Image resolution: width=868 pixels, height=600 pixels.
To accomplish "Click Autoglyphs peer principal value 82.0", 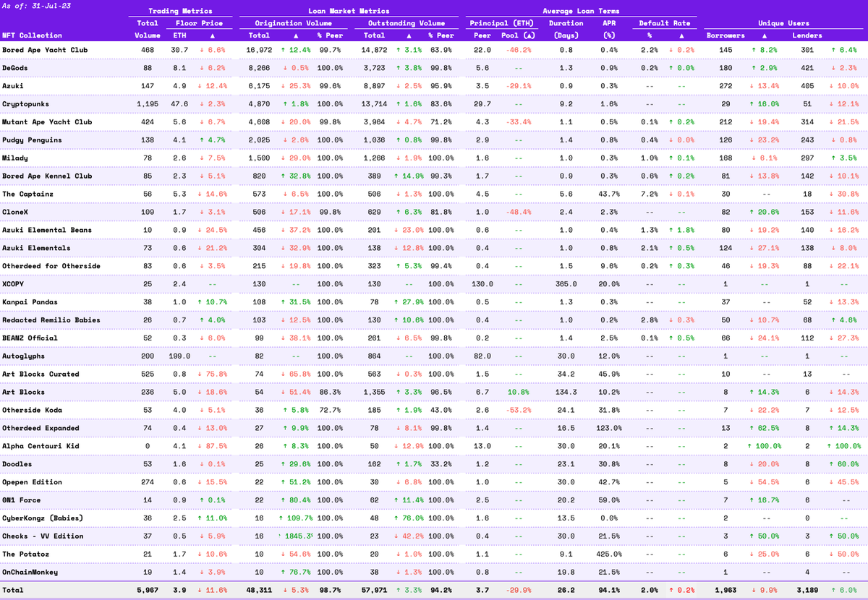I will click(x=482, y=356).
